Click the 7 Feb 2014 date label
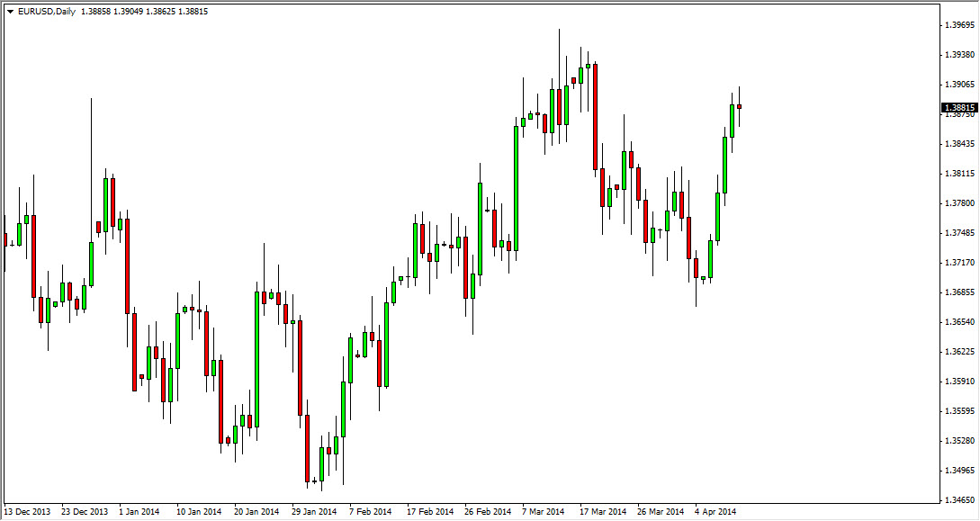Screen dimensions: 980x521 [x=370, y=512]
